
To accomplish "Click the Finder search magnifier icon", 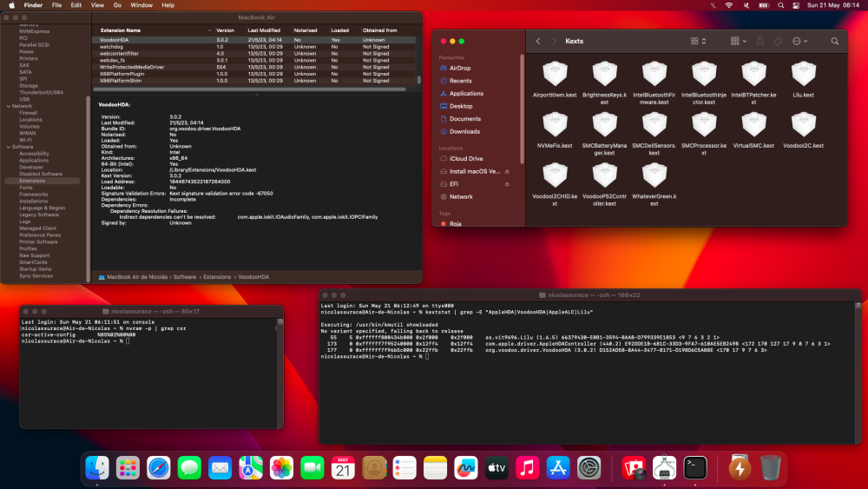I will pyautogui.click(x=835, y=41).
